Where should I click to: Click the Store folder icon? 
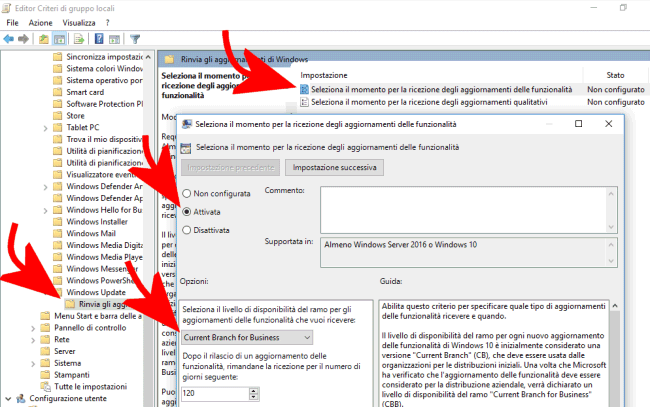pos(58,116)
